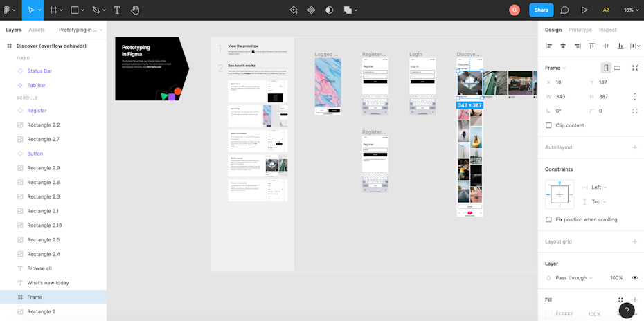This screenshot has height=321, width=644.
Task: Open horizontal constraint Left dropdown
Action: pyautogui.click(x=599, y=187)
